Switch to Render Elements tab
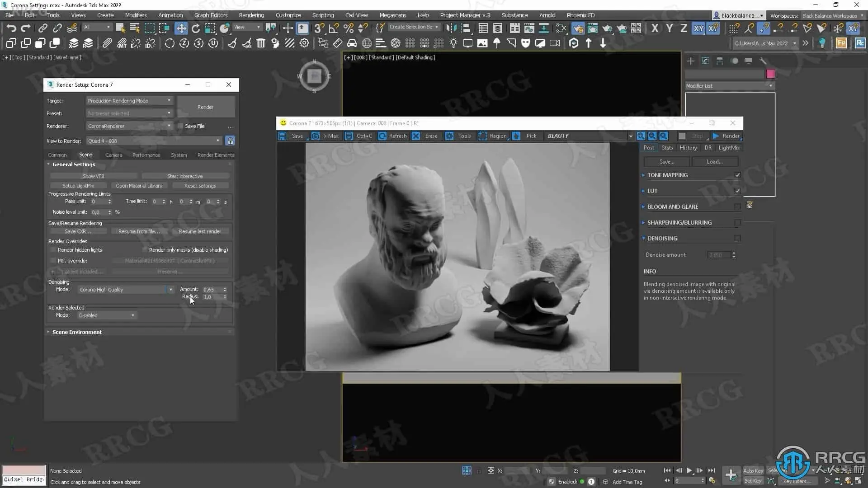Screen dimensions: 868x488 pos(216,155)
